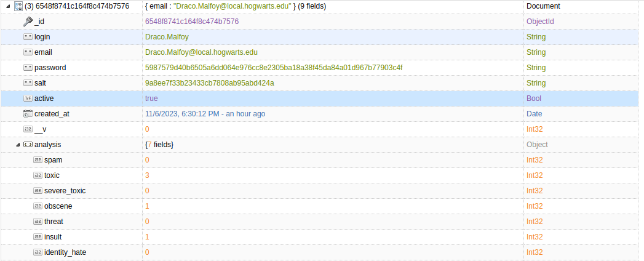Click the string type icon beside email
The image size is (644, 261).
click(28, 52)
